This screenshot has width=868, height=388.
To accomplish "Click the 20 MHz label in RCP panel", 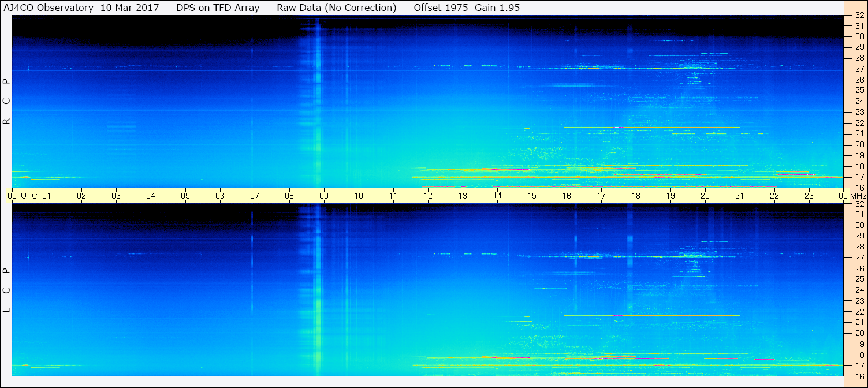I will (x=859, y=144).
